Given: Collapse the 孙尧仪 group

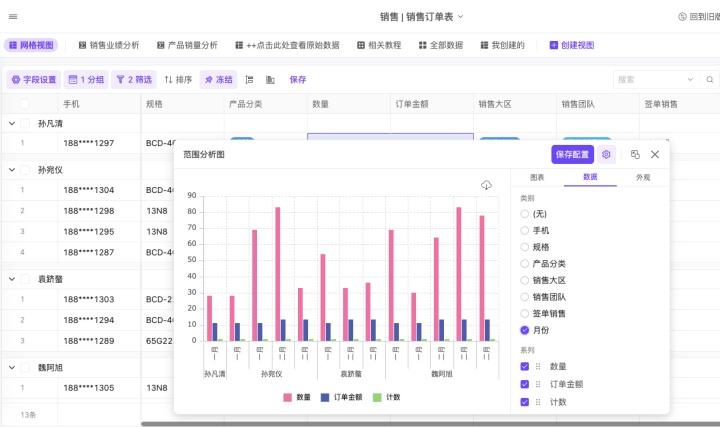Looking at the screenshot, I should click(x=12, y=170).
